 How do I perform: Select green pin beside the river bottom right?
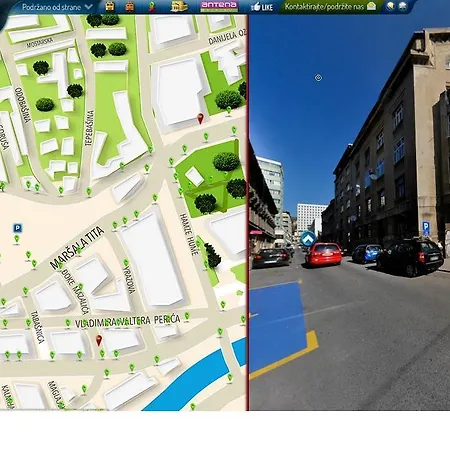coord(229,378)
